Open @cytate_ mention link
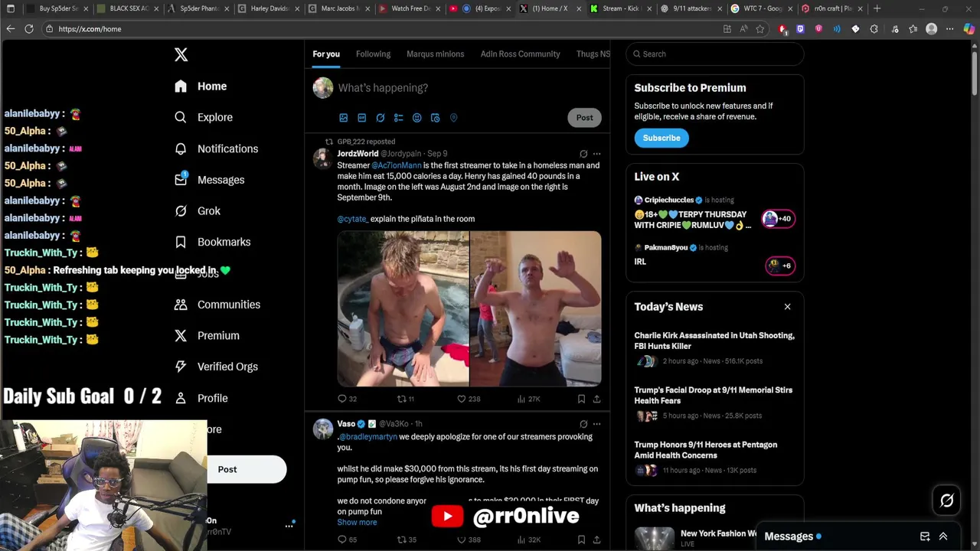 click(x=353, y=219)
